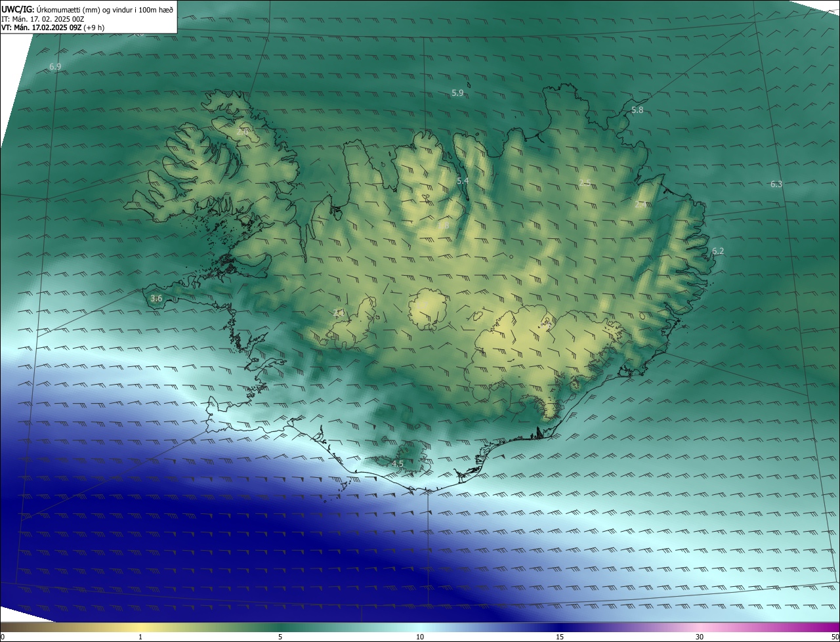Click the 5.4 value label in north Iceland

pos(463,181)
